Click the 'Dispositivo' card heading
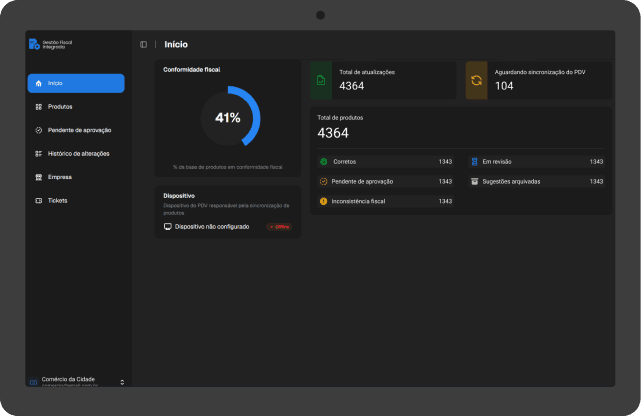 click(x=179, y=196)
